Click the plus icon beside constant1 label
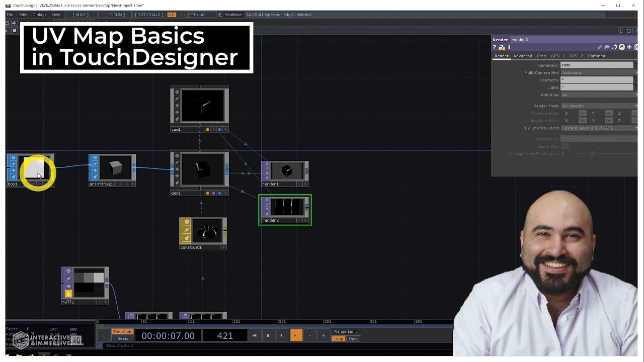This screenshot has height=362, width=644. 223,247
